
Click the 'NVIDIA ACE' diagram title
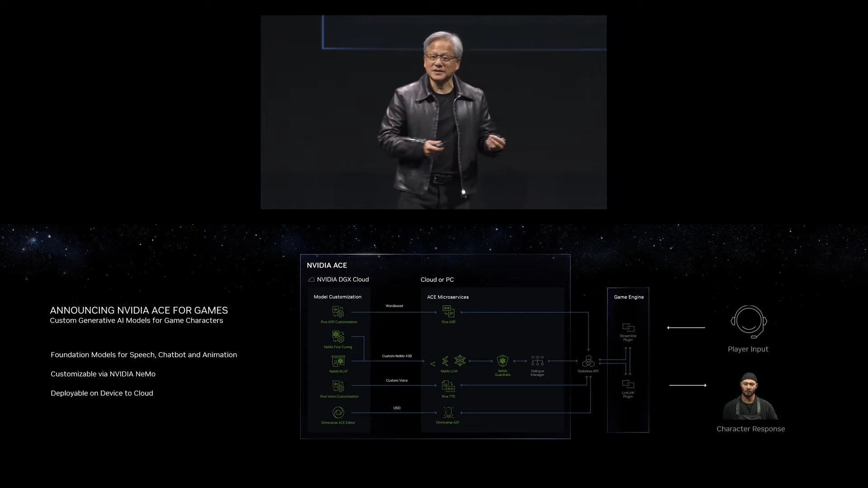327,265
